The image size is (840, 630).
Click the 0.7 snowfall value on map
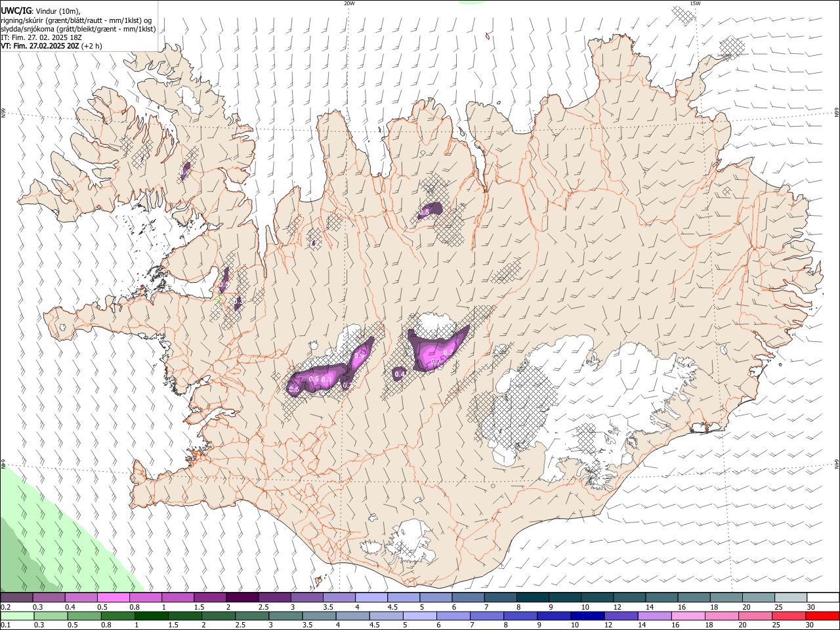(x=449, y=352)
